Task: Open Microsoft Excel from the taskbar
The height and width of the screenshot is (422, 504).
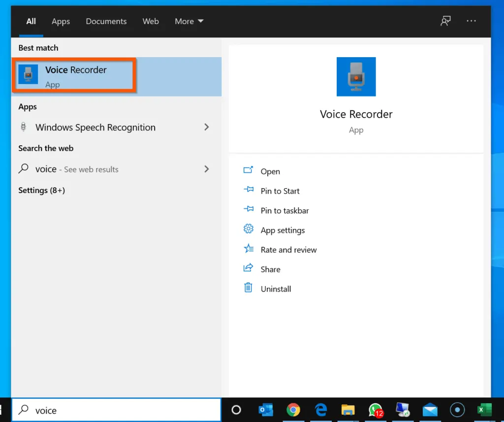Action: [x=484, y=410]
